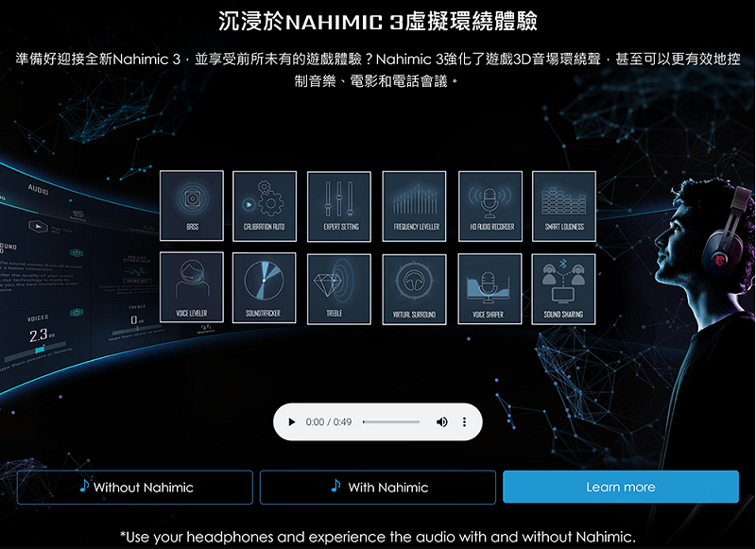The image size is (756, 549).
Task: Play the With Nahimic sample
Action: point(378,488)
